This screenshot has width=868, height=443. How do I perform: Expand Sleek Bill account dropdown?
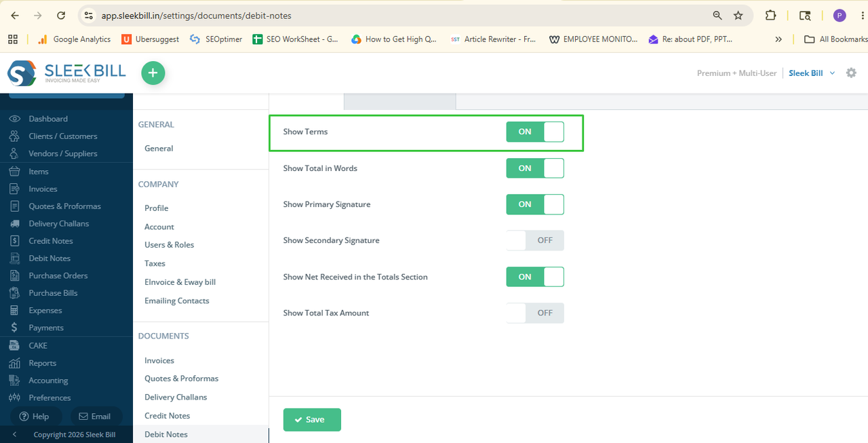coord(812,73)
